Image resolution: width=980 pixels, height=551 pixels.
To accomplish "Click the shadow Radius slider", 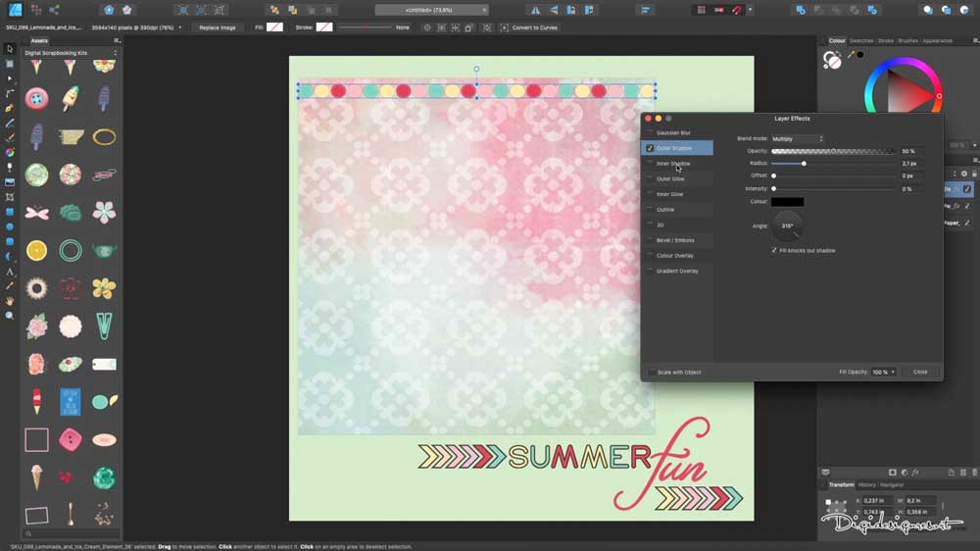I will (833, 163).
